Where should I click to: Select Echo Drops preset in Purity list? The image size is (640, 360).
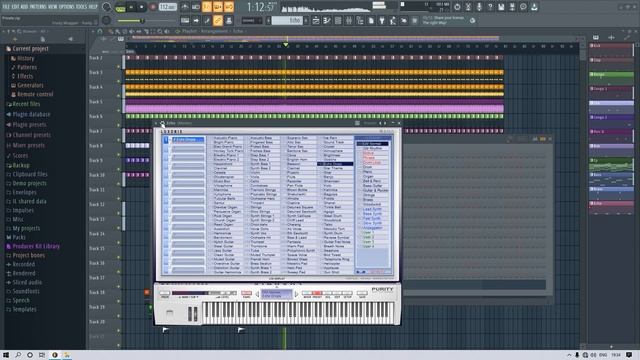click(x=335, y=164)
